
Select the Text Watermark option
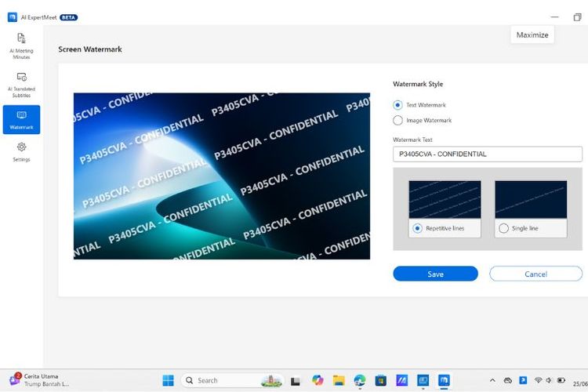[398, 105]
